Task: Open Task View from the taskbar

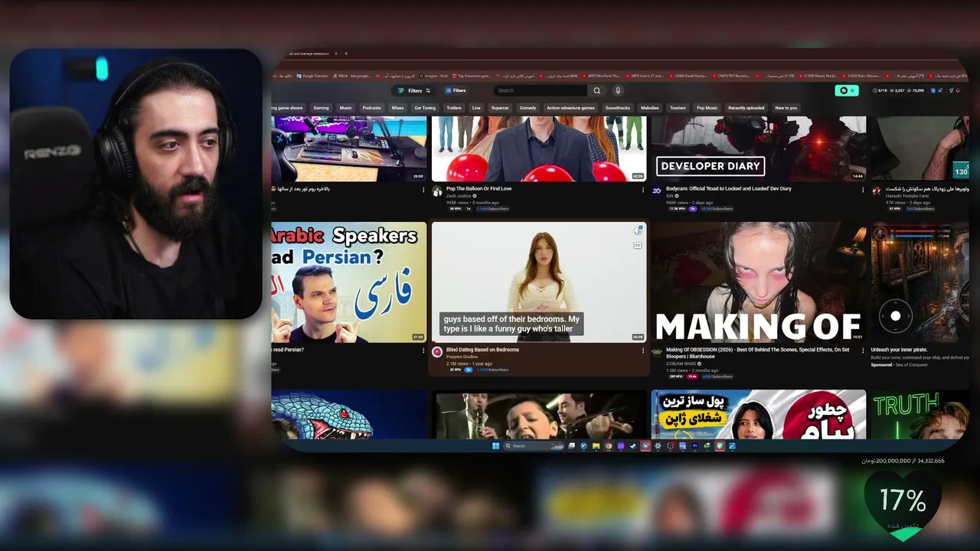Action: coord(571,446)
